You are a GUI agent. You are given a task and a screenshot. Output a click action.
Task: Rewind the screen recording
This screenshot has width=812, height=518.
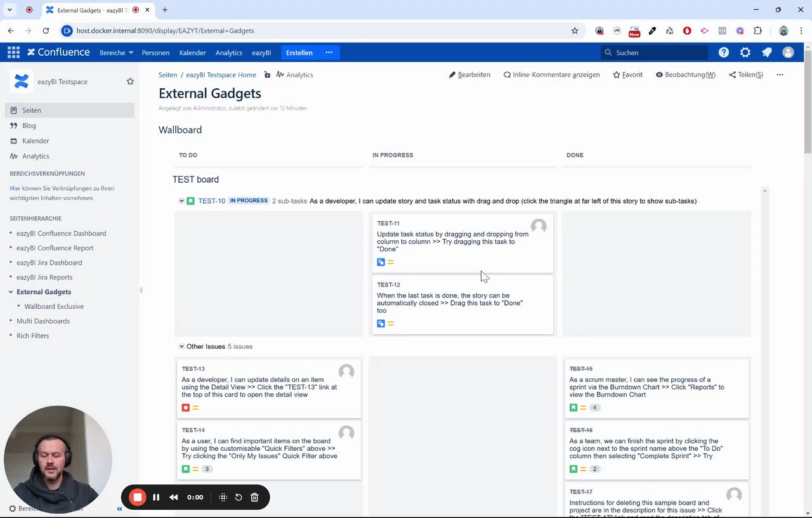click(173, 497)
